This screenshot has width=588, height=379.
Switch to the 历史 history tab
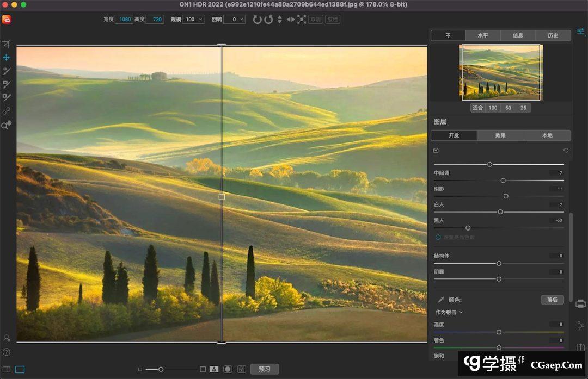[553, 35]
